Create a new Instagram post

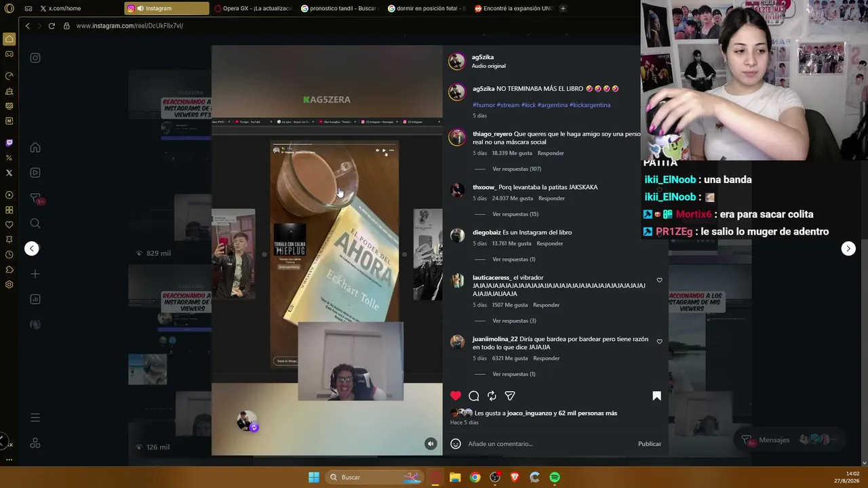point(35,274)
